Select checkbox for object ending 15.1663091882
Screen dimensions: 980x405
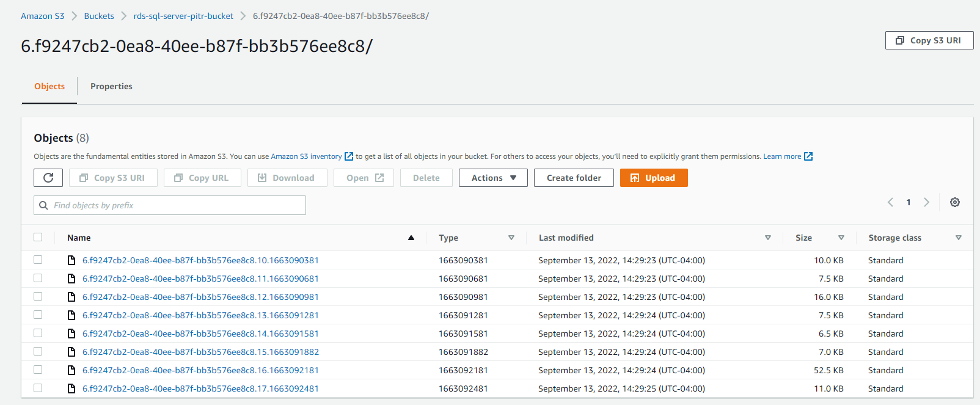click(38, 351)
